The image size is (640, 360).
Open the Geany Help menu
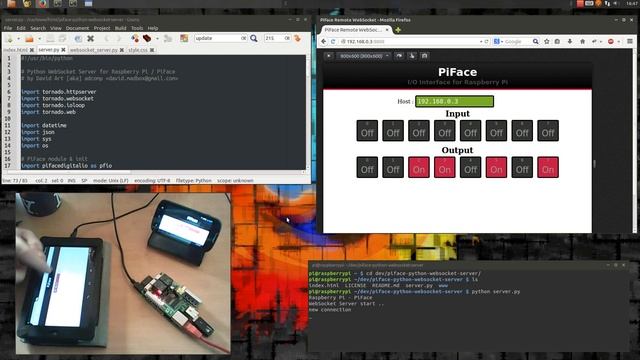[x=153, y=28]
